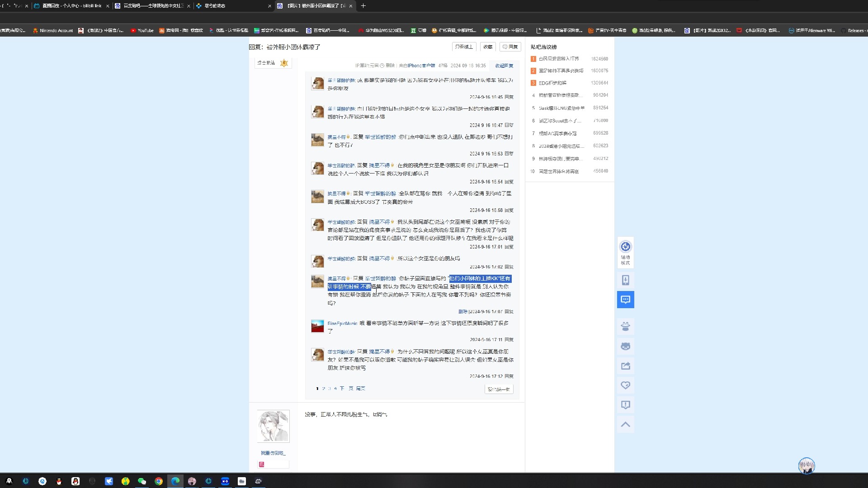
Task: Collapse replies with 收起回复 link
Action: [x=504, y=66]
